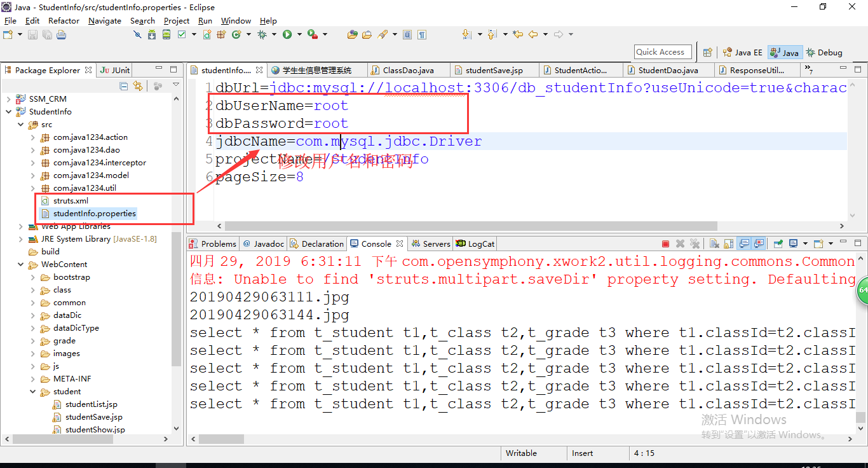Collapse the src folder node
The width and height of the screenshot is (868, 468).
pyautogui.click(x=20, y=125)
